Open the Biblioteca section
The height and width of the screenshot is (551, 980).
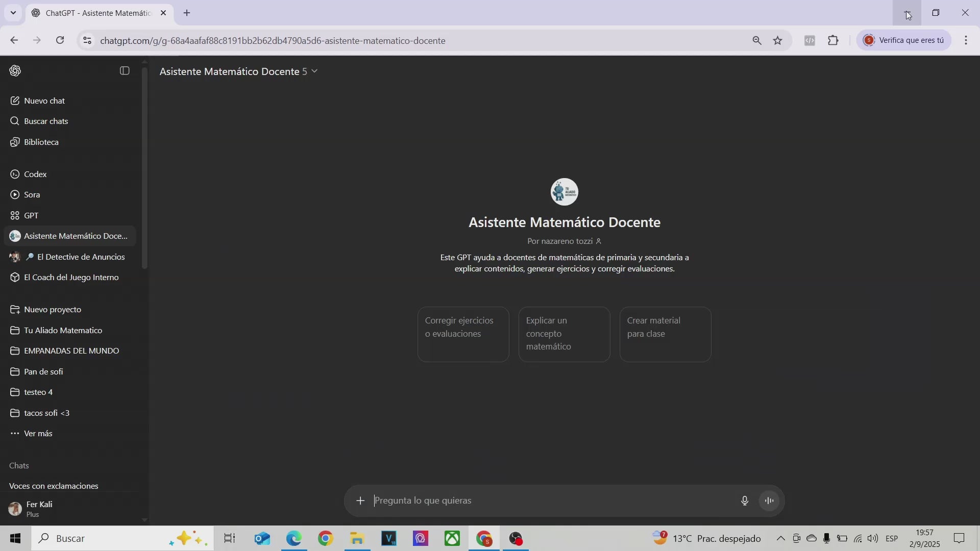tap(69, 142)
